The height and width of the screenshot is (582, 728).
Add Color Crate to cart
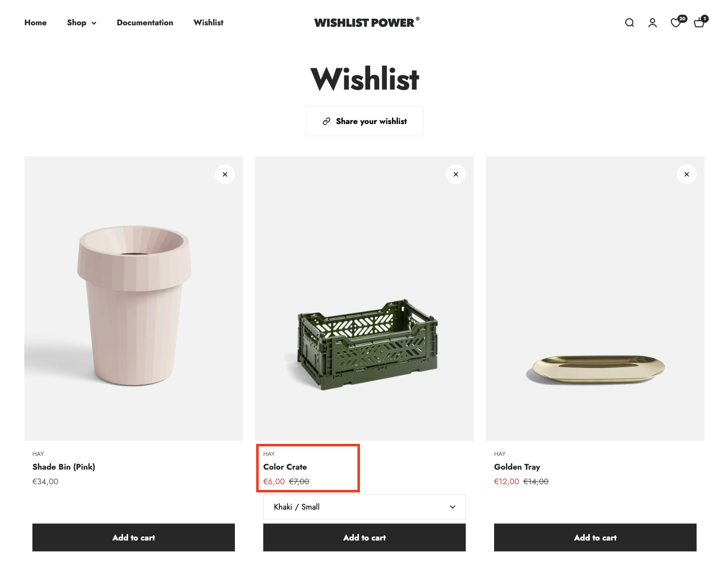coord(365,537)
